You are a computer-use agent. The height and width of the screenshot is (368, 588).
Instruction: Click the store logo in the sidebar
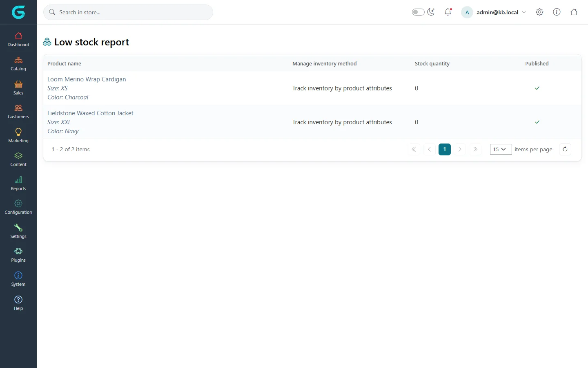18,12
